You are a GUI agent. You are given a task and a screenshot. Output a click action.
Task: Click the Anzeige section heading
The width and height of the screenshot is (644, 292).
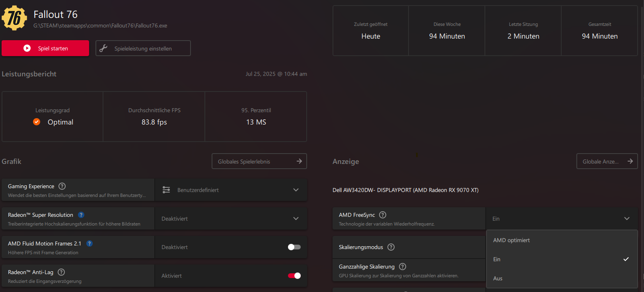(346, 162)
